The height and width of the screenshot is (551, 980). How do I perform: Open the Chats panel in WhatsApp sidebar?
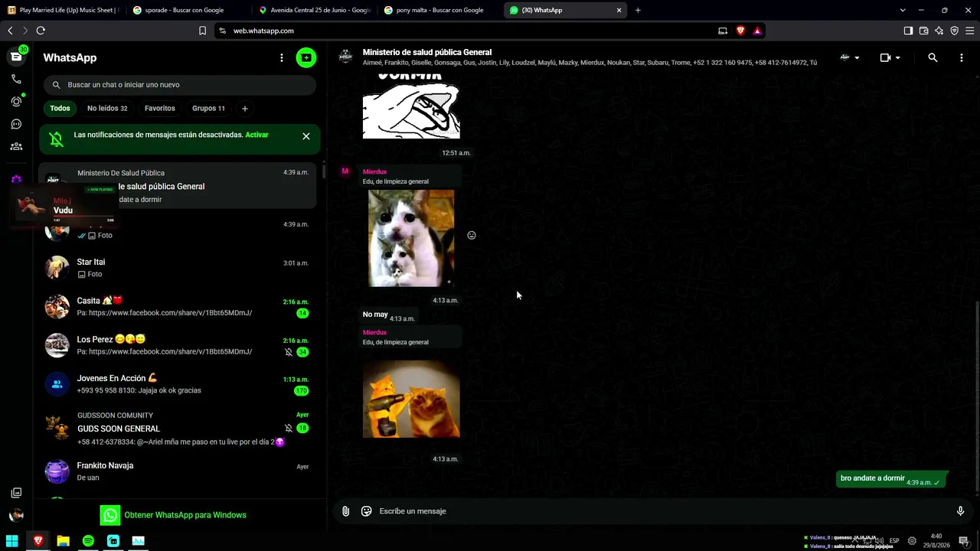[16, 57]
